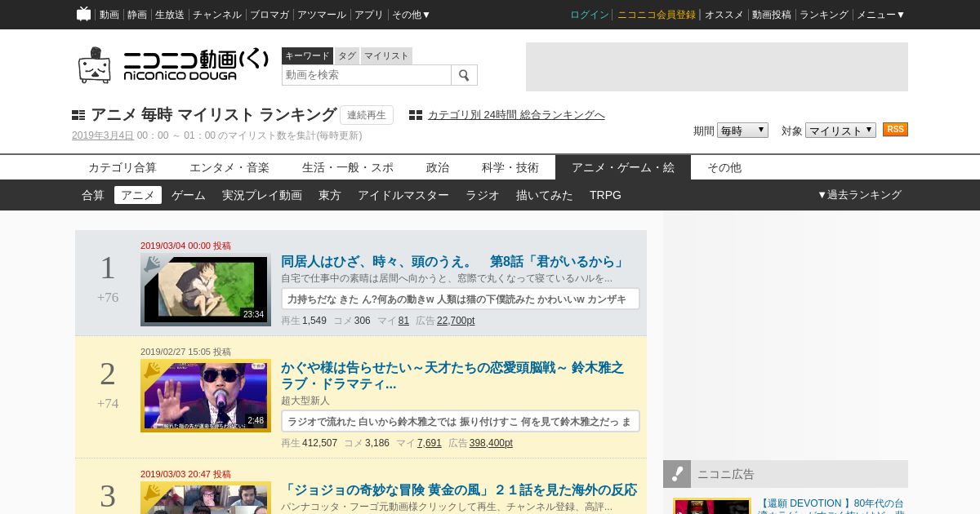Select 実況プレイ動画 subcategory
Screen dimensions: 980x514
262,195
